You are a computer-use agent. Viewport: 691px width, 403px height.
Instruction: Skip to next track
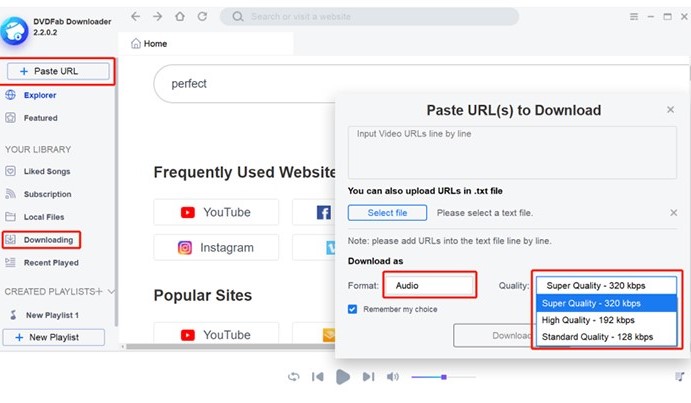click(368, 377)
